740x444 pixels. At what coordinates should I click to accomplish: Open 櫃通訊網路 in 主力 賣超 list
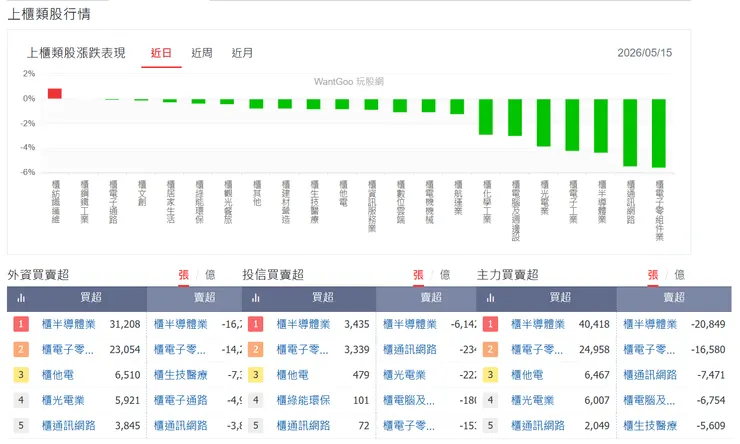pyautogui.click(x=650, y=375)
